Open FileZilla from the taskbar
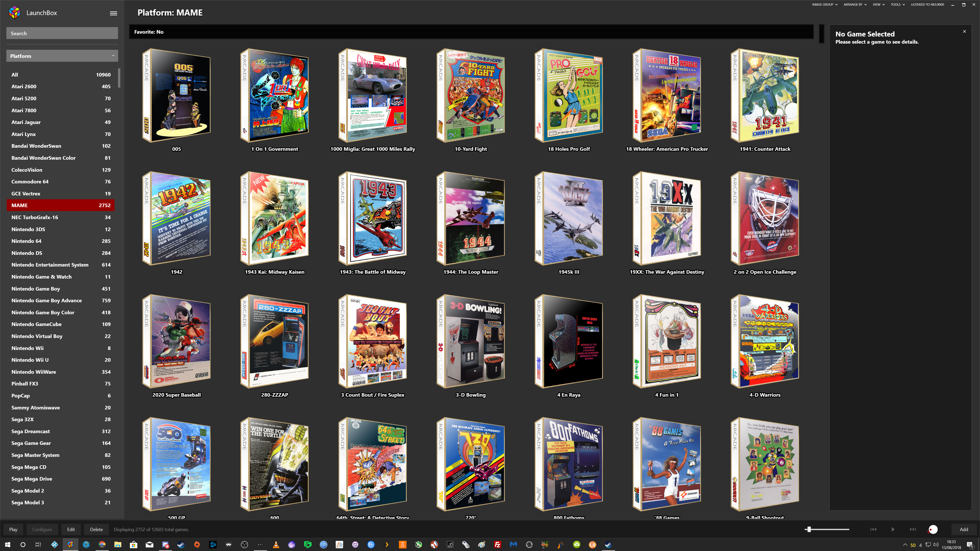This screenshot has height=551, width=980. click(497, 545)
